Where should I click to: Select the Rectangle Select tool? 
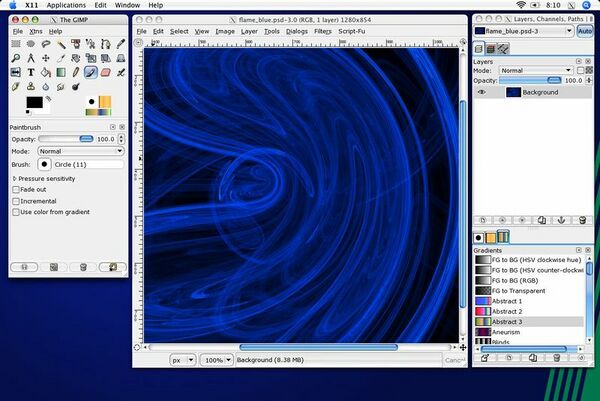(17, 44)
